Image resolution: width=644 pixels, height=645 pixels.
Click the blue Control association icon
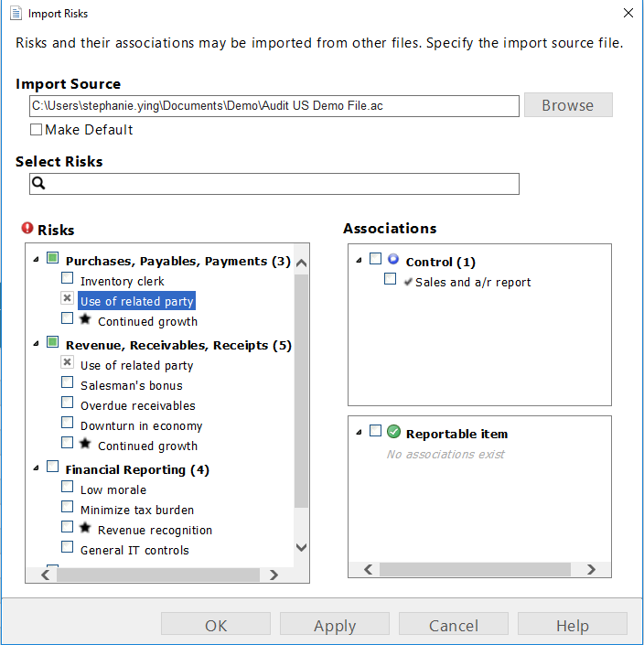click(x=393, y=260)
